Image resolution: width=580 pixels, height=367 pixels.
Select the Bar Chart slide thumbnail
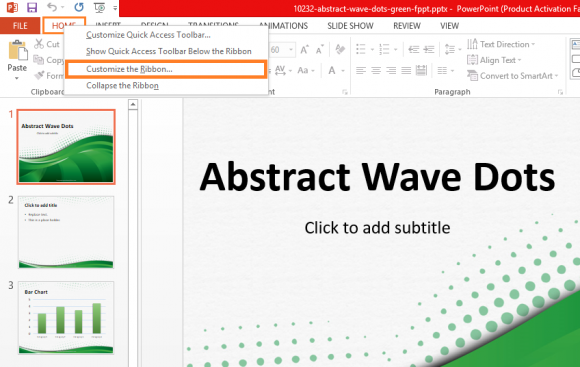click(66, 318)
